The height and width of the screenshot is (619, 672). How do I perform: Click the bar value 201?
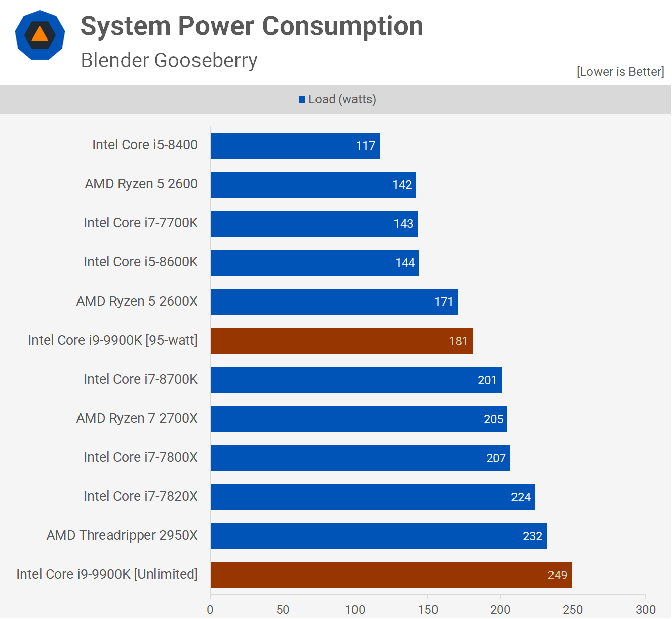pyautogui.click(x=487, y=380)
